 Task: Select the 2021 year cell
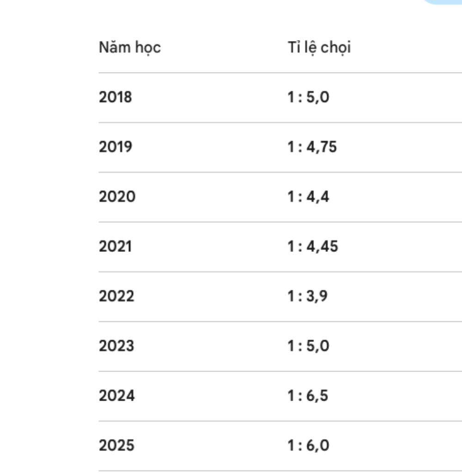(115, 247)
